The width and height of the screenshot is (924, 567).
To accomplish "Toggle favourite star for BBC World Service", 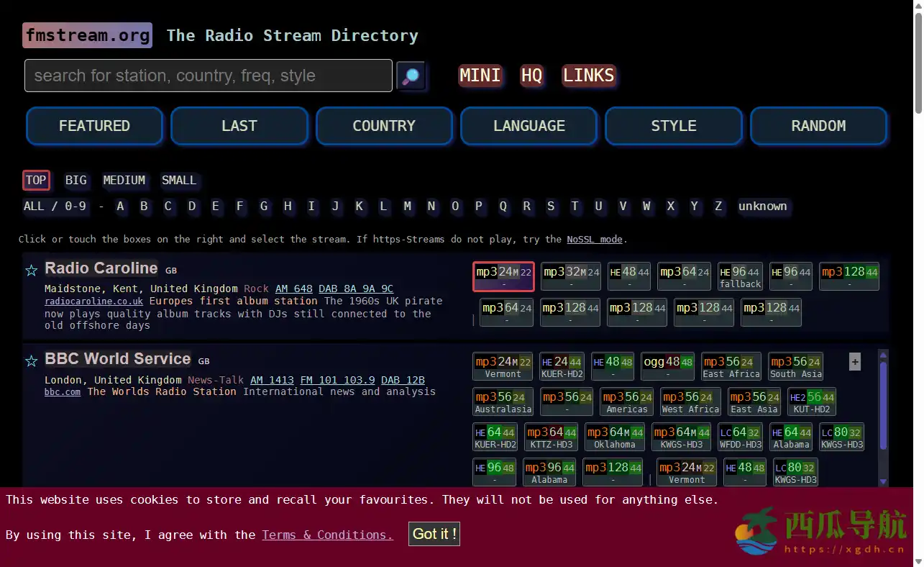I will [31, 361].
